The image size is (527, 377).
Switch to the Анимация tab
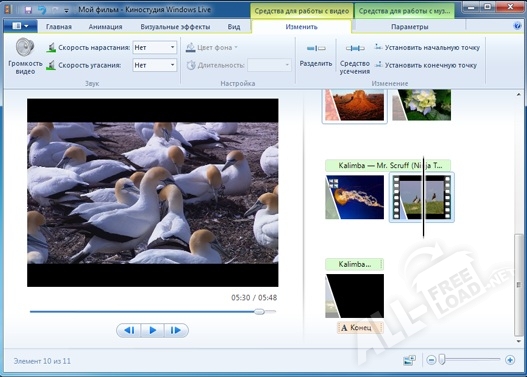(x=105, y=27)
